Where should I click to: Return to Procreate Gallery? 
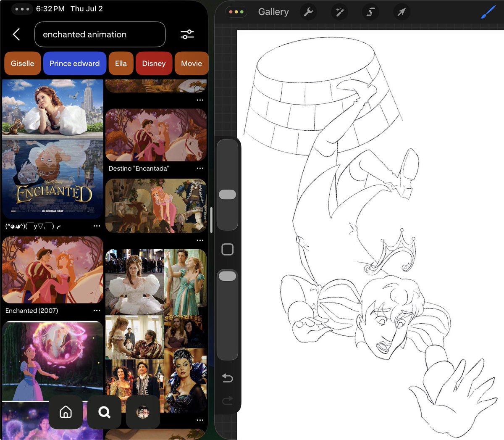point(273,12)
